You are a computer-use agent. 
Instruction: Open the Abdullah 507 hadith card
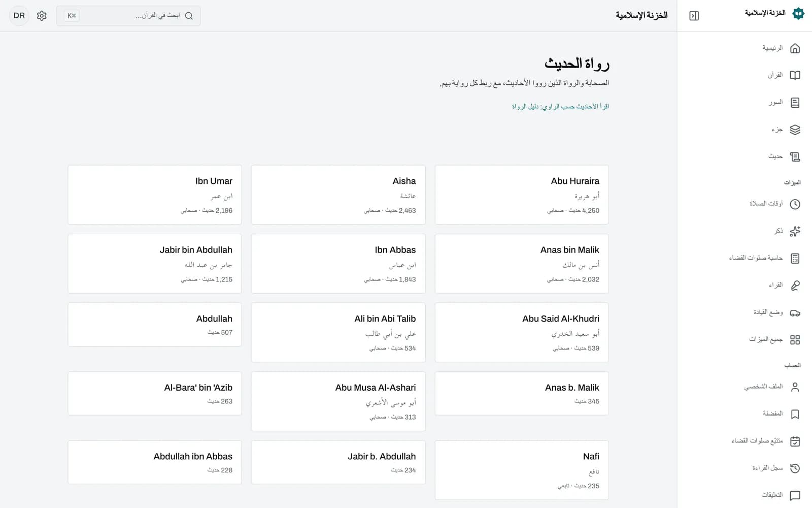155,325
